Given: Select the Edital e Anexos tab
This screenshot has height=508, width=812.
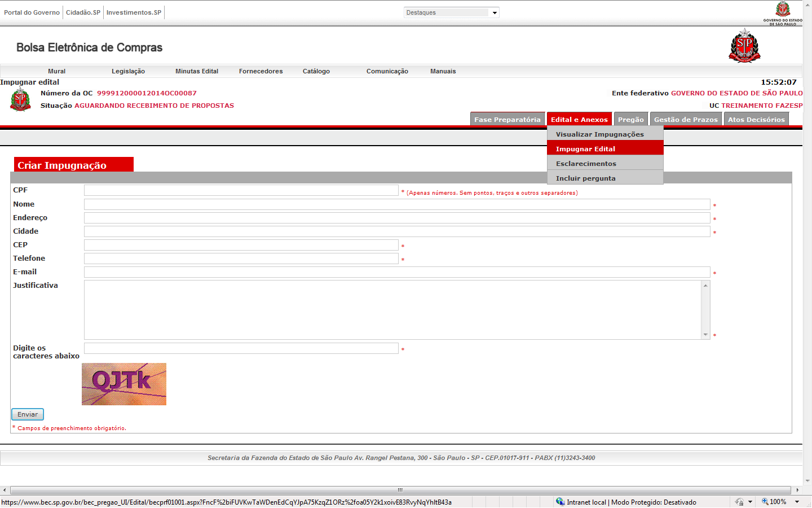Looking at the screenshot, I should click(x=579, y=119).
